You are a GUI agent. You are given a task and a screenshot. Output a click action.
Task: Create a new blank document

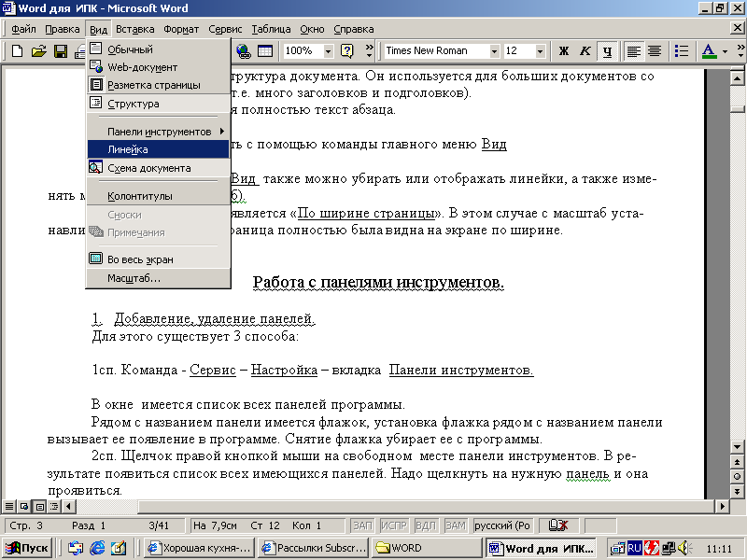[17, 50]
